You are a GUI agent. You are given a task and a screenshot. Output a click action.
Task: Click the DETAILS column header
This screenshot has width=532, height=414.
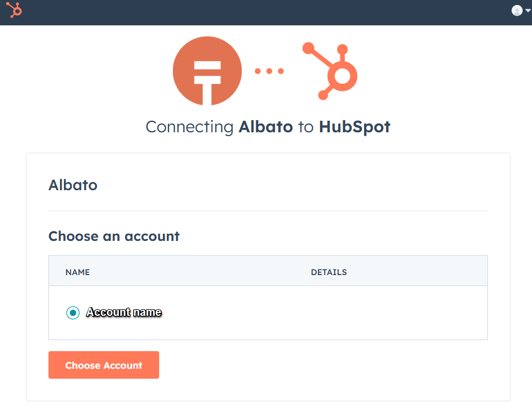pyautogui.click(x=329, y=272)
